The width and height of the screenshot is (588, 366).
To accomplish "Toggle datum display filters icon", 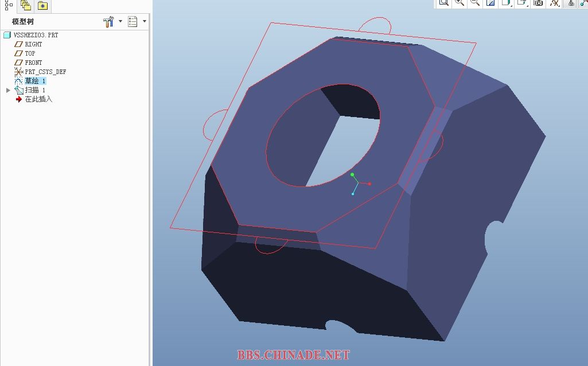I will tap(554, 3).
